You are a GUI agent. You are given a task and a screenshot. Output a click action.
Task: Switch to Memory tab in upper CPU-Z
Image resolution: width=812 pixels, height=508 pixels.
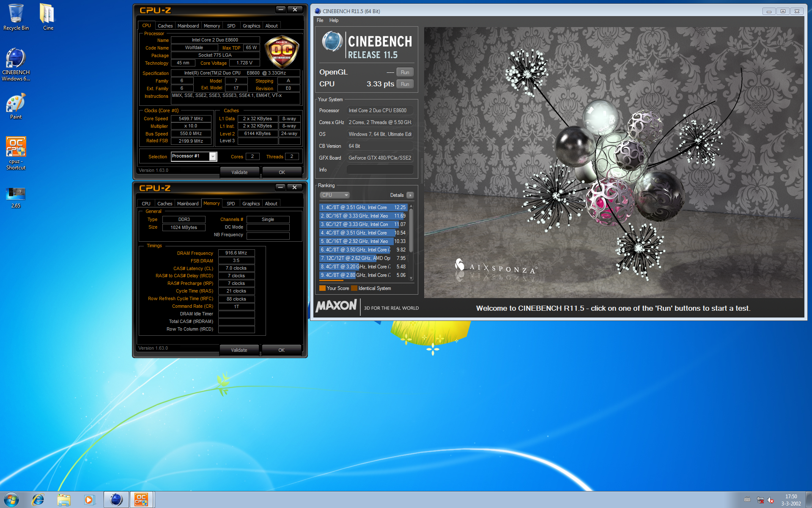point(212,26)
